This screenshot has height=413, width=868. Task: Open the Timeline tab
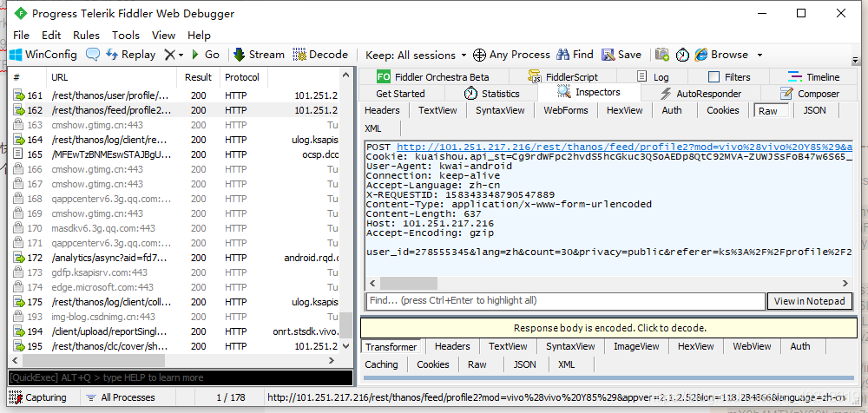[814, 77]
